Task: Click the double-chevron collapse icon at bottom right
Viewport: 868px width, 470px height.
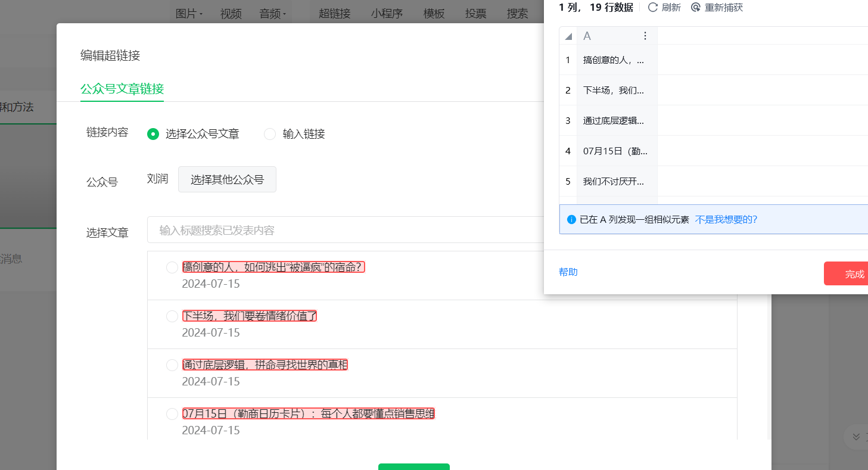Action: click(x=856, y=437)
